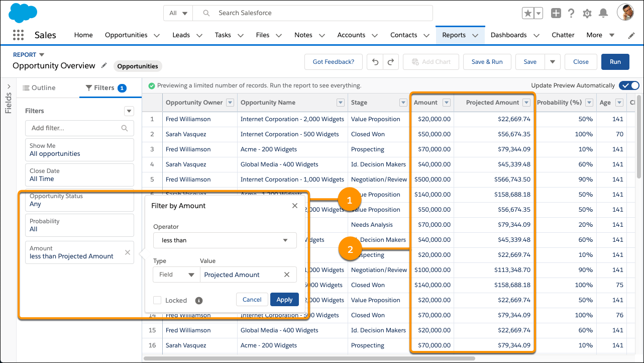The image size is (644, 363).
Task: Close the Filter by Amount popup
Action: [295, 206]
